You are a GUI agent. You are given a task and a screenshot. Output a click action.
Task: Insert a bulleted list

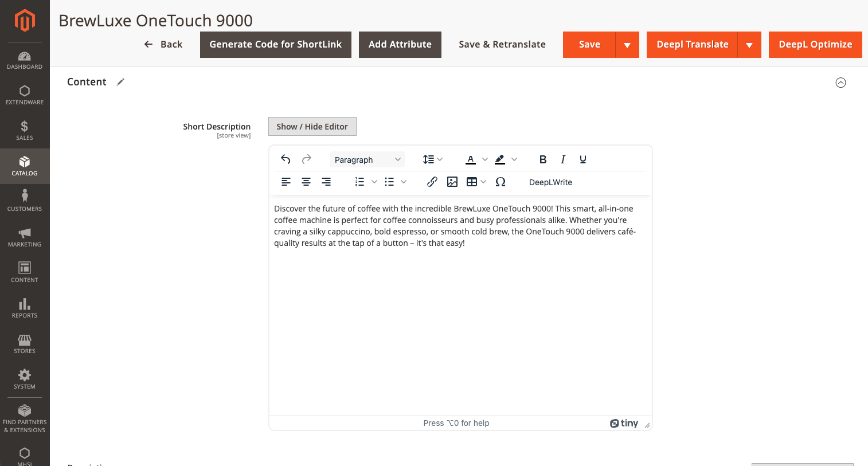pos(389,182)
